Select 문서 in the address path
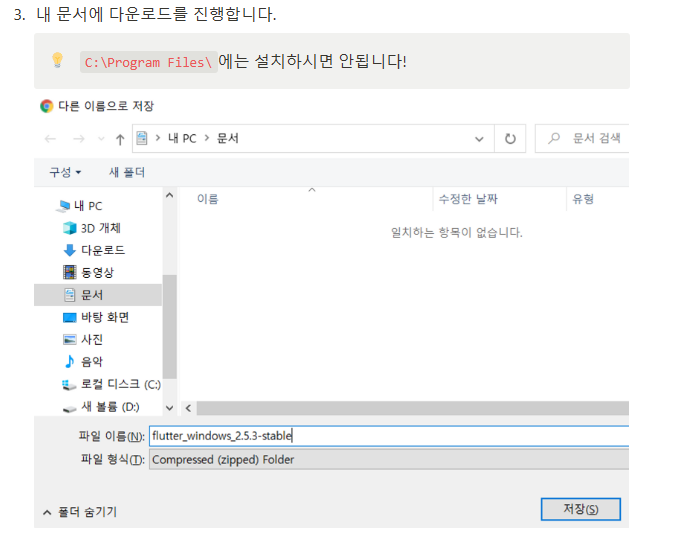This screenshot has height=538, width=691. [x=228, y=138]
